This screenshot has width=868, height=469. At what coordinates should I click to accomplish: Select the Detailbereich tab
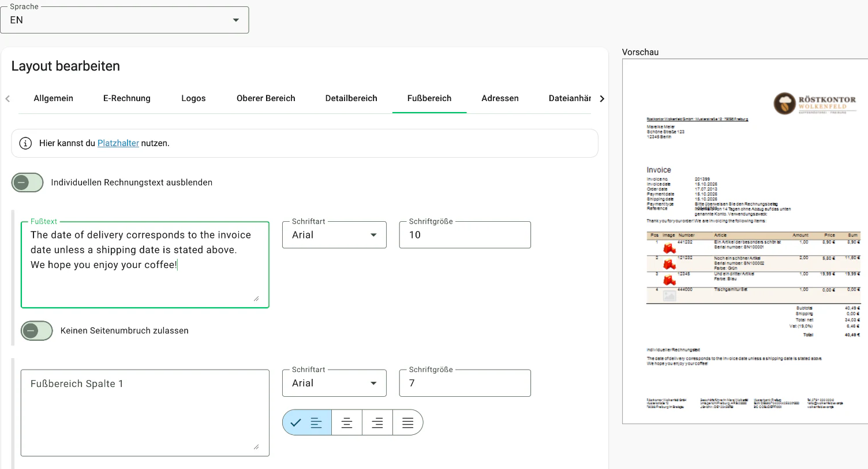point(351,98)
